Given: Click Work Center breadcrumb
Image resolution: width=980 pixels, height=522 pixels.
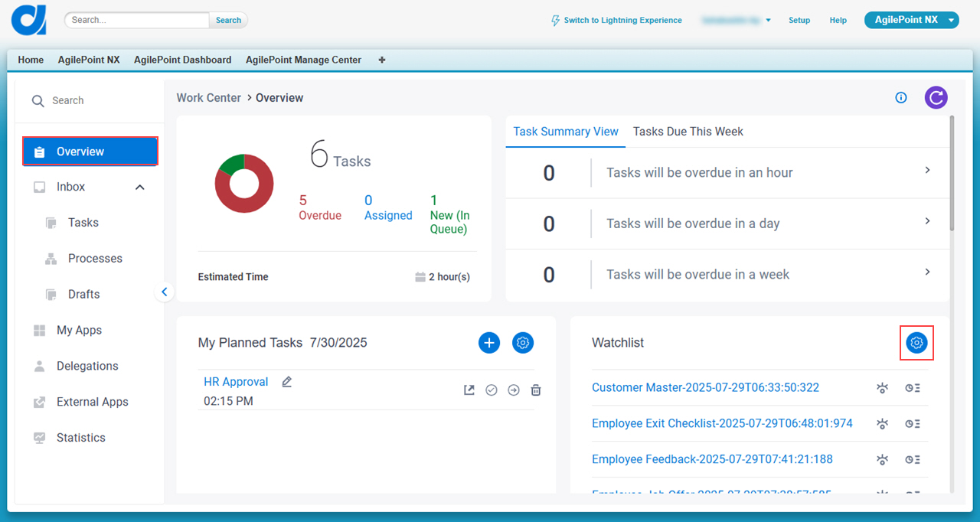Looking at the screenshot, I should click(x=208, y=98).
